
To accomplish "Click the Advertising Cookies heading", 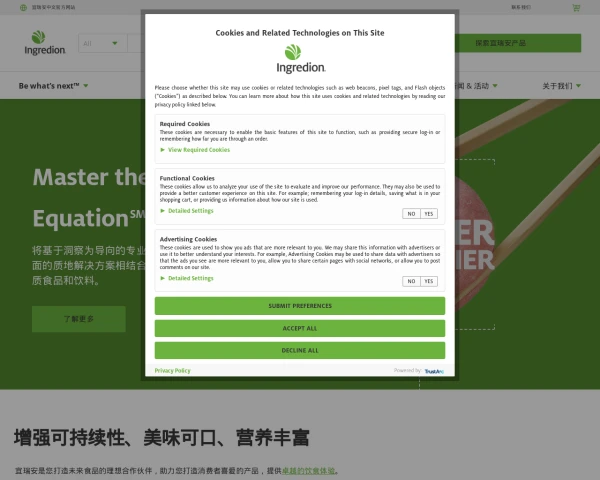I will pos(188,239).
